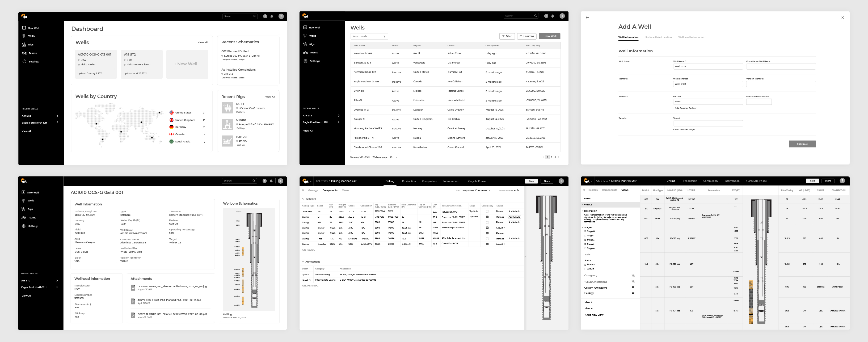Show Tubular Annotations via crossed eye icon
Viewport: 868px width, 342px height.
[x=633, y=282]
